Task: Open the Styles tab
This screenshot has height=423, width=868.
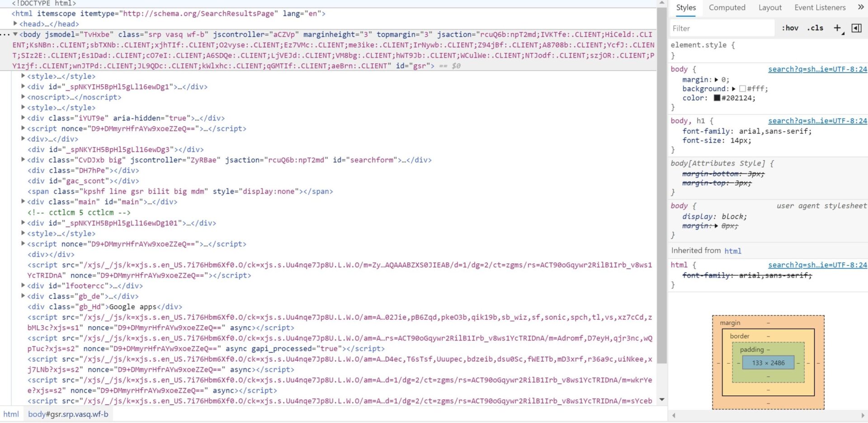Action: tap(685, 7)
